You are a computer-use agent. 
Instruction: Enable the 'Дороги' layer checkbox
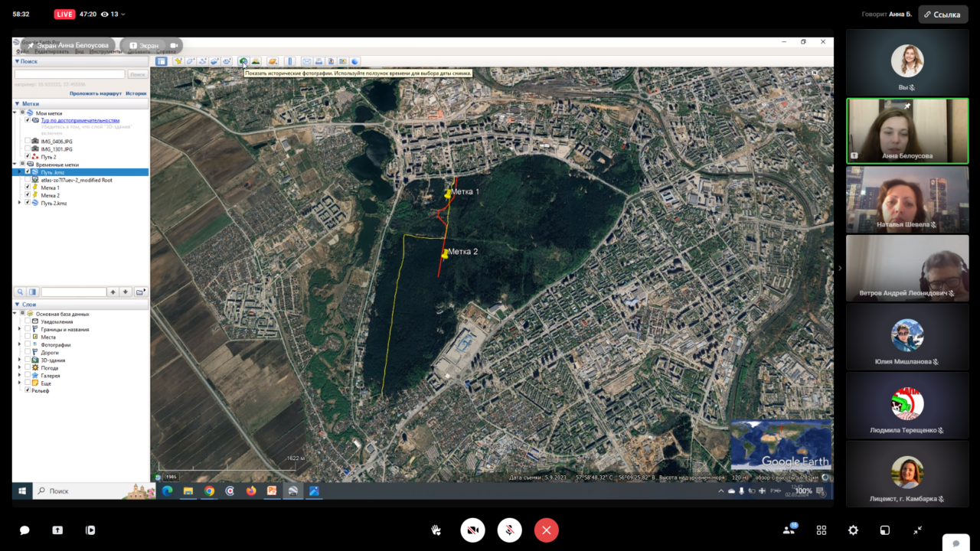[x=28, y=352]
